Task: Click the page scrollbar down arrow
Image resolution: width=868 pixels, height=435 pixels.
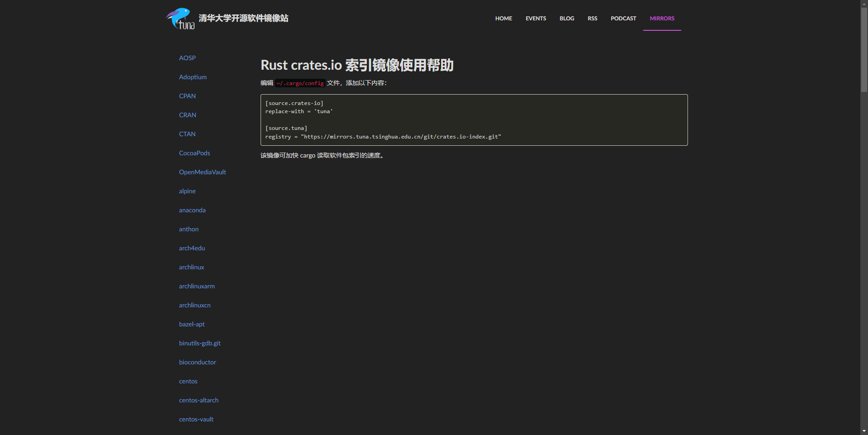Action: (864, 431)
